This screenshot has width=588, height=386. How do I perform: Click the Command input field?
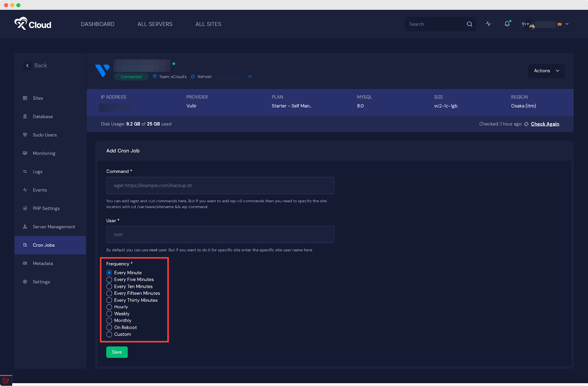220,185
